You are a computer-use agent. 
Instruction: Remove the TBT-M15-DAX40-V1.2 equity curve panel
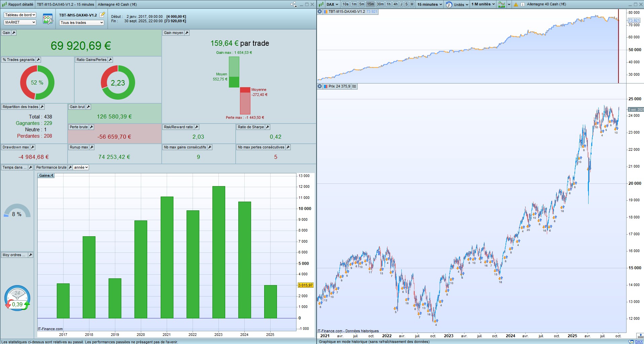pos(320,11)
